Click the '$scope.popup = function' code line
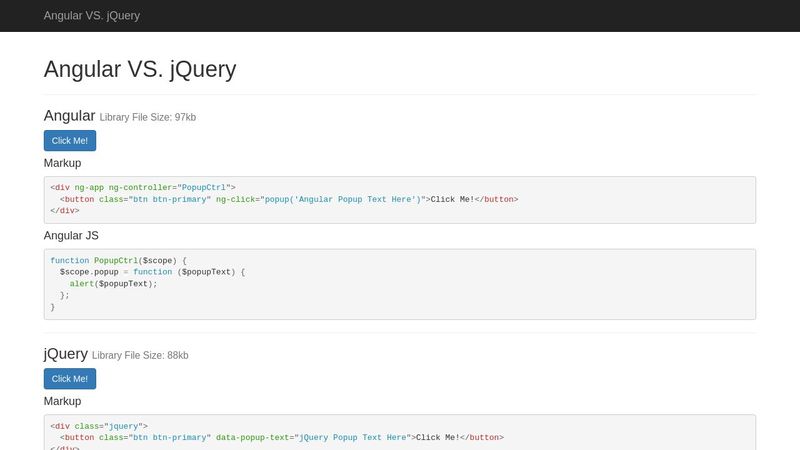The width and height of the screenshot is (800, 450). coord(152,272)
